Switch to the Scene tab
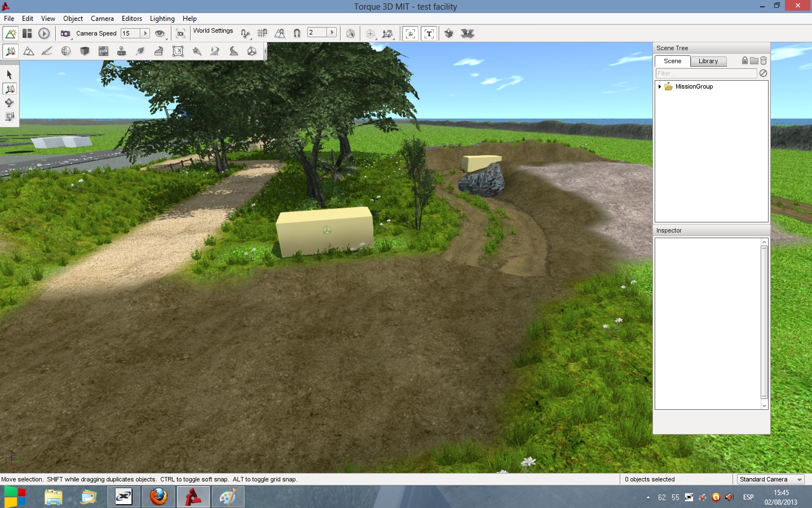The width and height of the screenshot is (812, 508). pyautogui.click(x=672, y=61)
